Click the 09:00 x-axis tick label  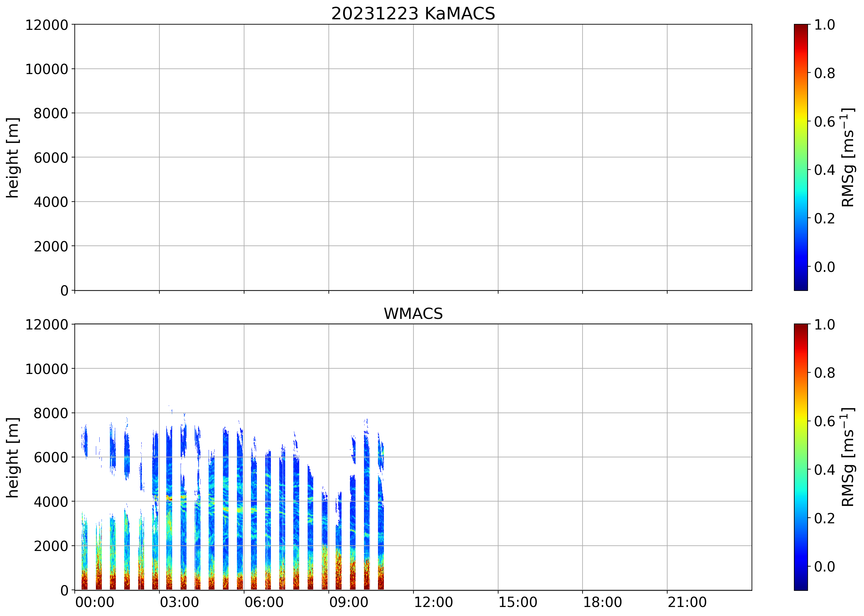pyautogui.click(x=348, y=602)
